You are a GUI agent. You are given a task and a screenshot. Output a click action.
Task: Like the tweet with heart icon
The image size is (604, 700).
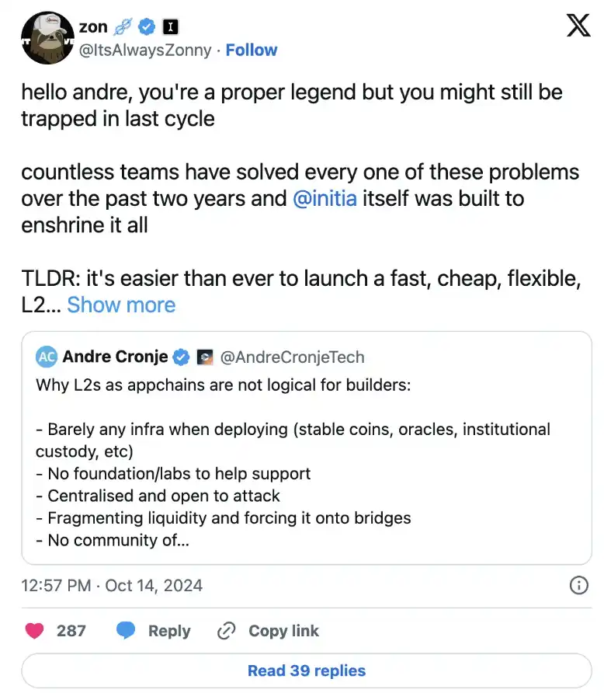point(35,631)
